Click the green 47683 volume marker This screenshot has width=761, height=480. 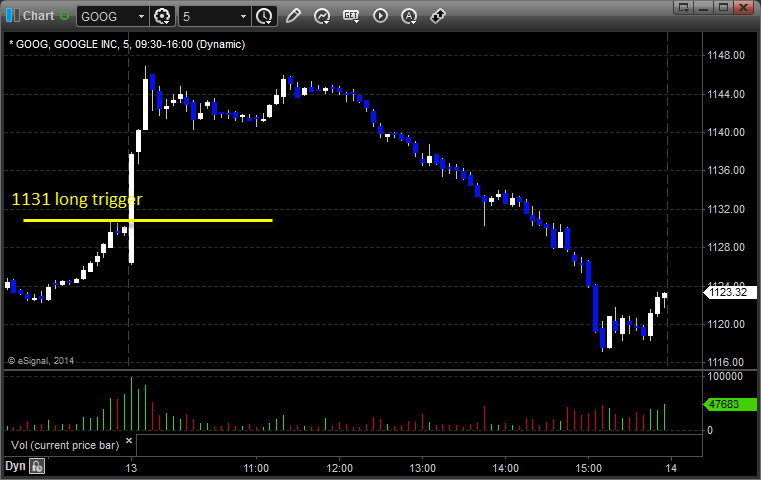pos(730,404)
